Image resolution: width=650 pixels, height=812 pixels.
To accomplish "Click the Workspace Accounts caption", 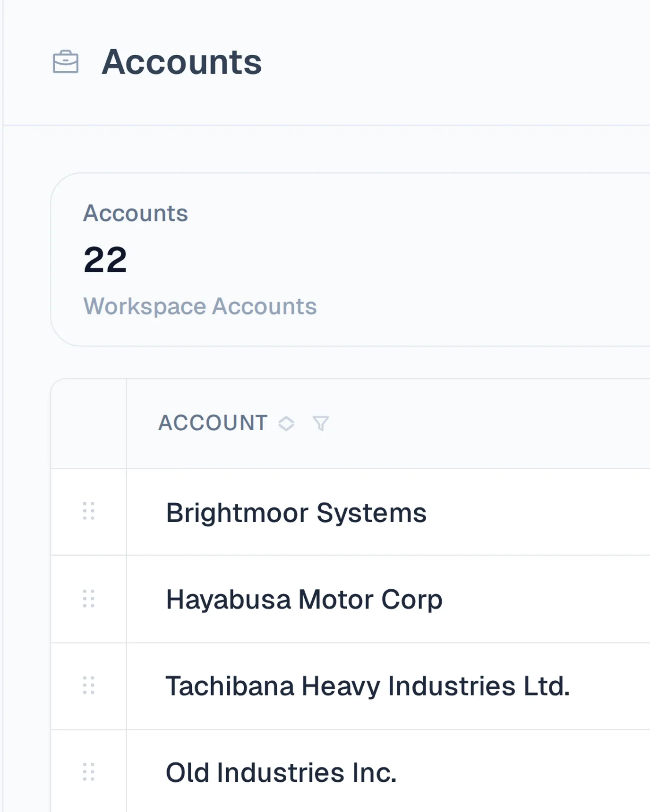I will [200, 306].
